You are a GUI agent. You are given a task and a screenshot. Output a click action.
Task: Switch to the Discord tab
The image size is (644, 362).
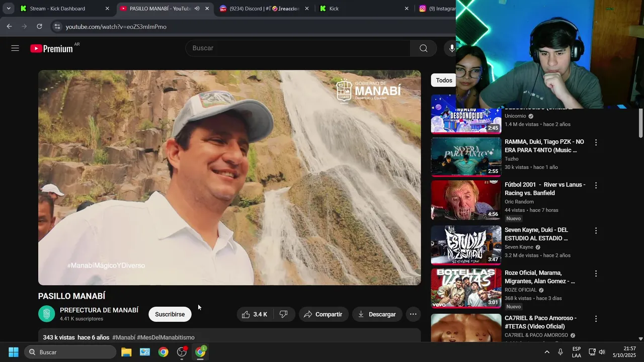pyautogui.click(x=265, y=9)
